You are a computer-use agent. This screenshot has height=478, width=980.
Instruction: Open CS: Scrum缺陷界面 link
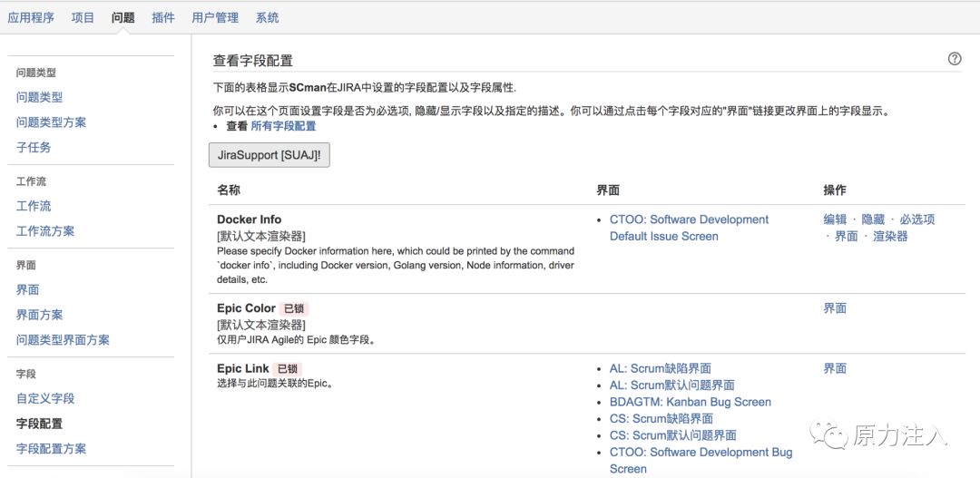pyautogui.click(x=661, y=419)
